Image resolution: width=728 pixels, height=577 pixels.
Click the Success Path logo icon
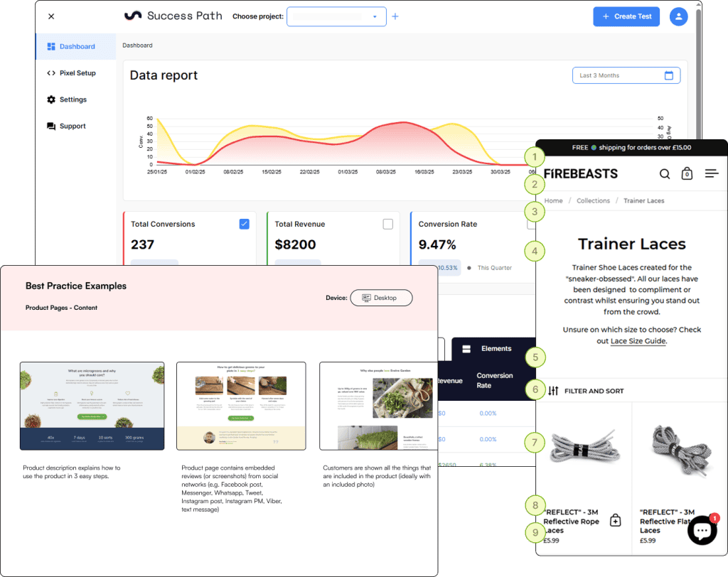click(x=133, y=16)
